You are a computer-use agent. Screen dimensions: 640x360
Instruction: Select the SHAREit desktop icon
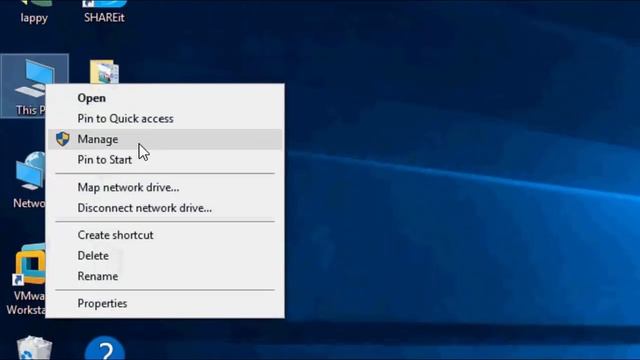104,11
